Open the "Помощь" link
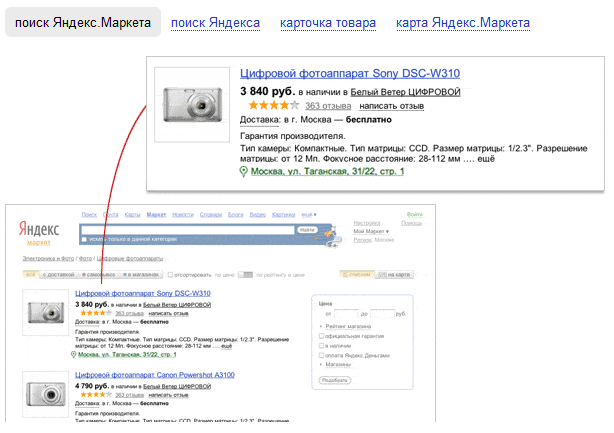Screen dimensions: 614x433 412,223
